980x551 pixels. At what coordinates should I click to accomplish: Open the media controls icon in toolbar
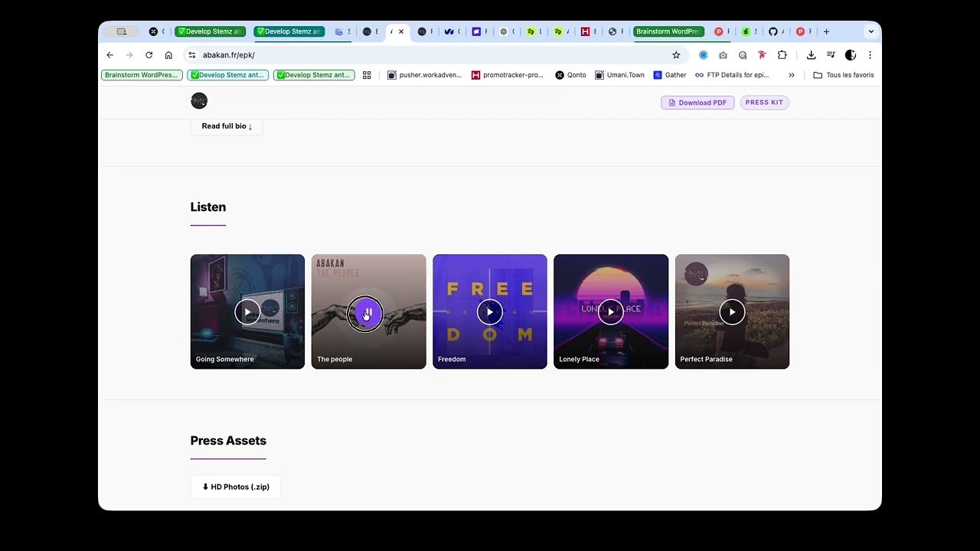point(831,55)
